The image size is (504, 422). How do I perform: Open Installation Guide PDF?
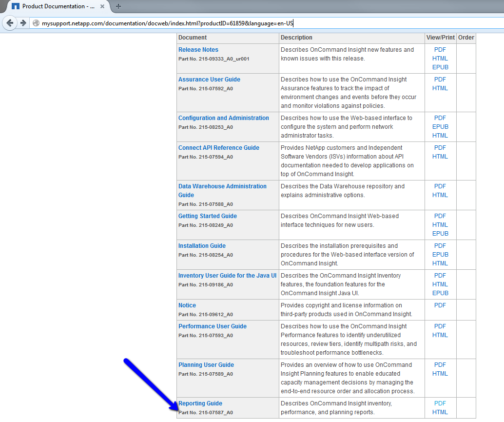(x=440, y=246)
